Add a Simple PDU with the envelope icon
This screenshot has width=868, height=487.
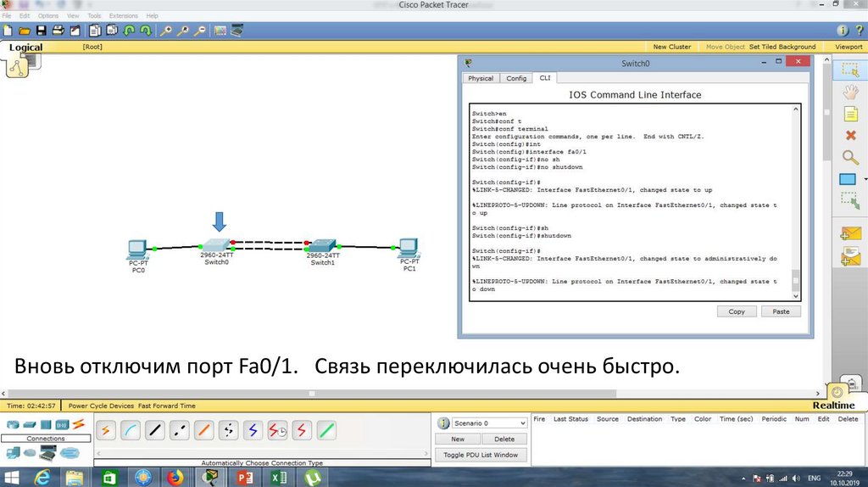click(x=850, y=233)
